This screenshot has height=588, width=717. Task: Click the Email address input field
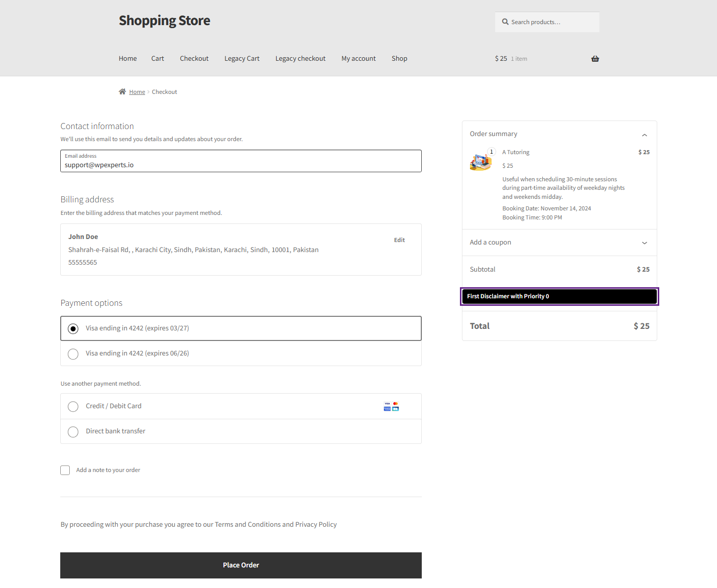[x=241, y=161]
